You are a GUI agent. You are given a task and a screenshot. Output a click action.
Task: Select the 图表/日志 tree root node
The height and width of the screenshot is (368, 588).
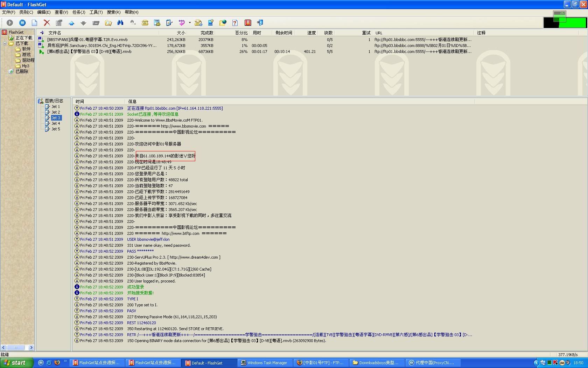(54, 101)
